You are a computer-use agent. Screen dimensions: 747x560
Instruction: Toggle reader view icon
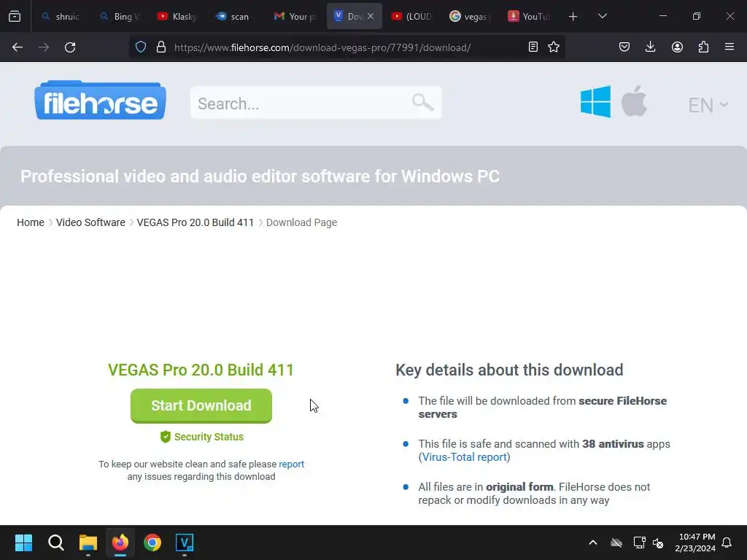tap(533, 47)
